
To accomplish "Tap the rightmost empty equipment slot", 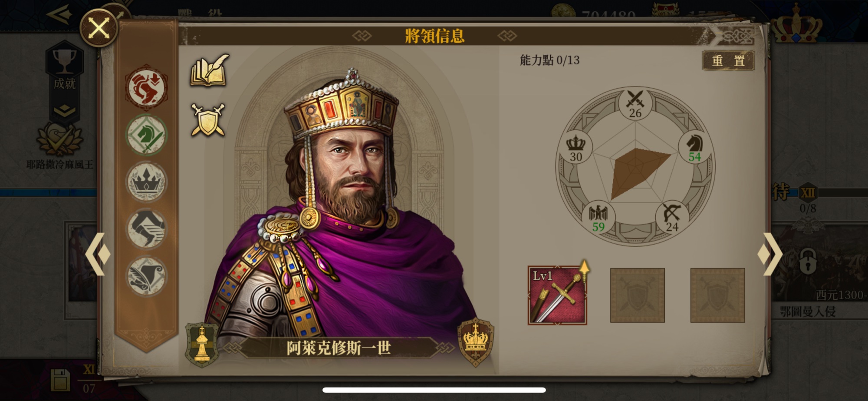I will point(717,295).
